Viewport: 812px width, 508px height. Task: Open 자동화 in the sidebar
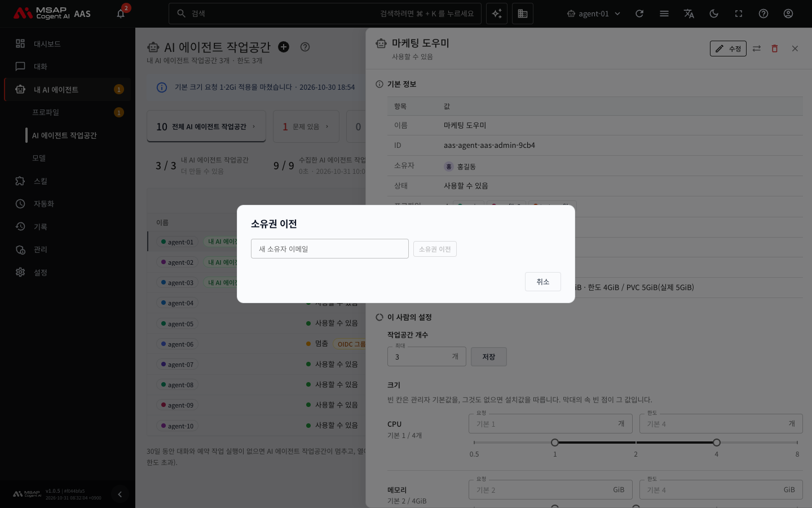68,204
